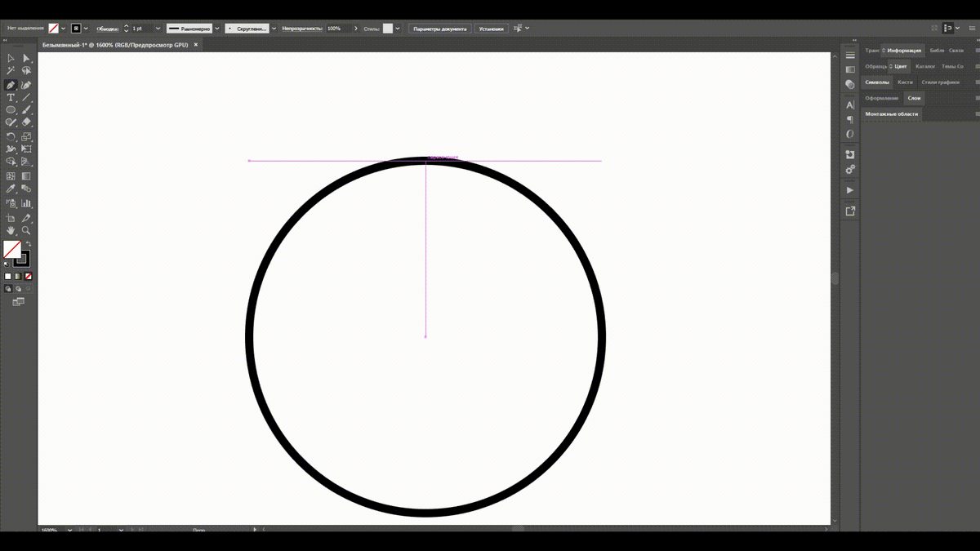This screenshot has height=551, width=980.
Task: Click the Fill color box in toolbox
Action: point(11,249)
